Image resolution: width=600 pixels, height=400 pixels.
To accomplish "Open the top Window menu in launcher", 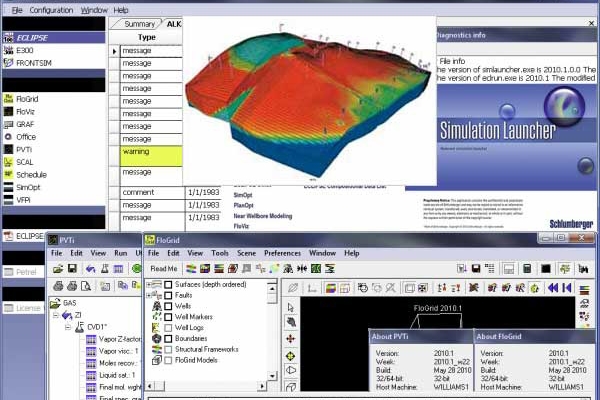I will (x=94, y=10).
